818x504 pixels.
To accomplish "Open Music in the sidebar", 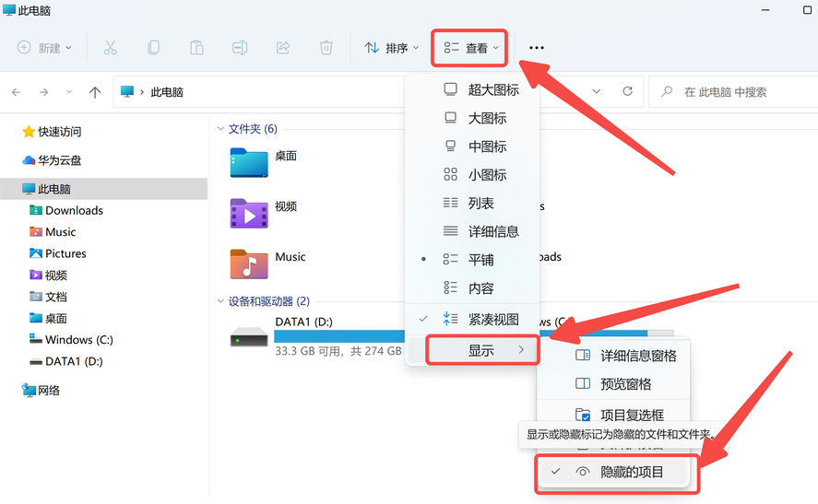I will click(x=53, y=231).
